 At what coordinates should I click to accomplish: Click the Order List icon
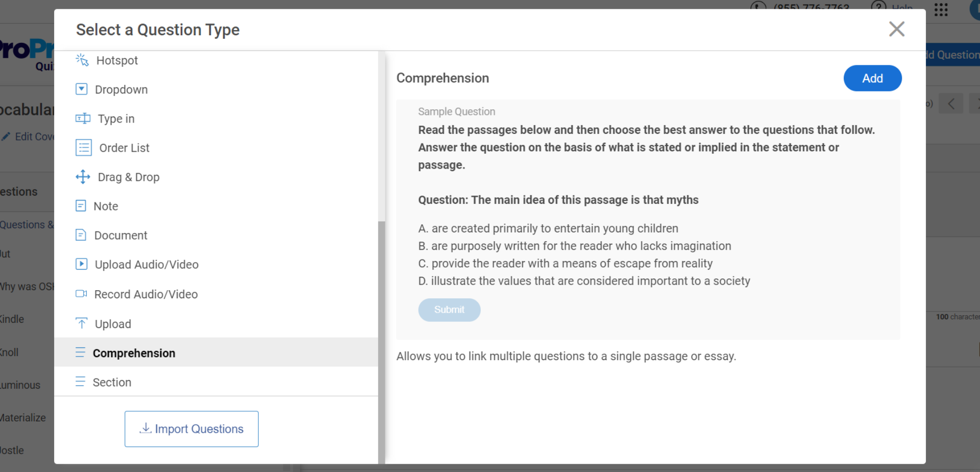pyautogui.click(x=84, y=148)
